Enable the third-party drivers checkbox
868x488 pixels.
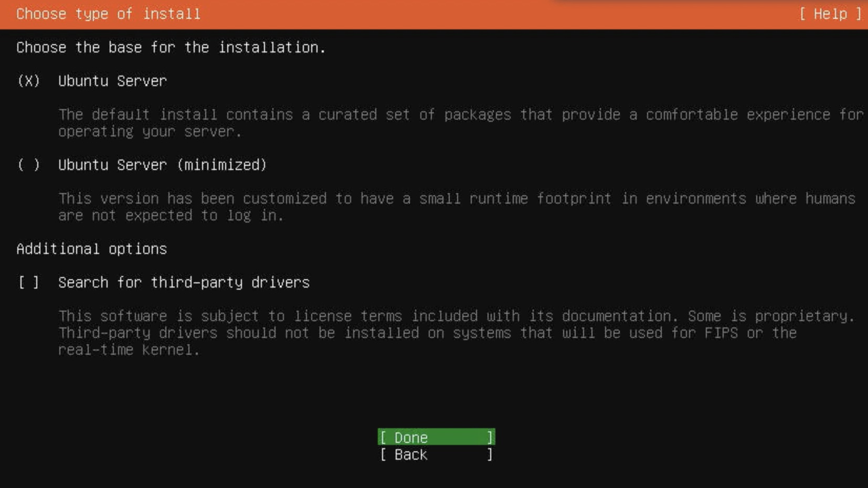tap(28, 282)
